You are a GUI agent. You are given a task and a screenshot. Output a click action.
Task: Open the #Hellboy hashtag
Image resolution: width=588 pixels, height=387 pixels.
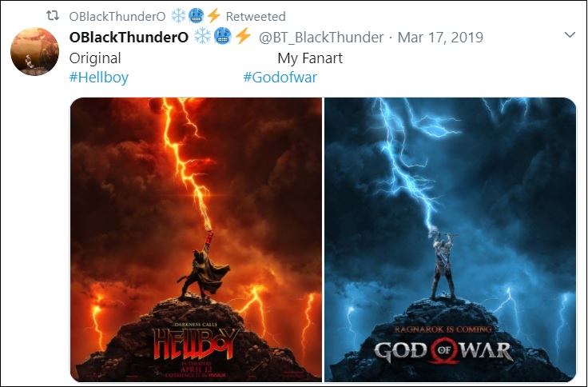99,78
